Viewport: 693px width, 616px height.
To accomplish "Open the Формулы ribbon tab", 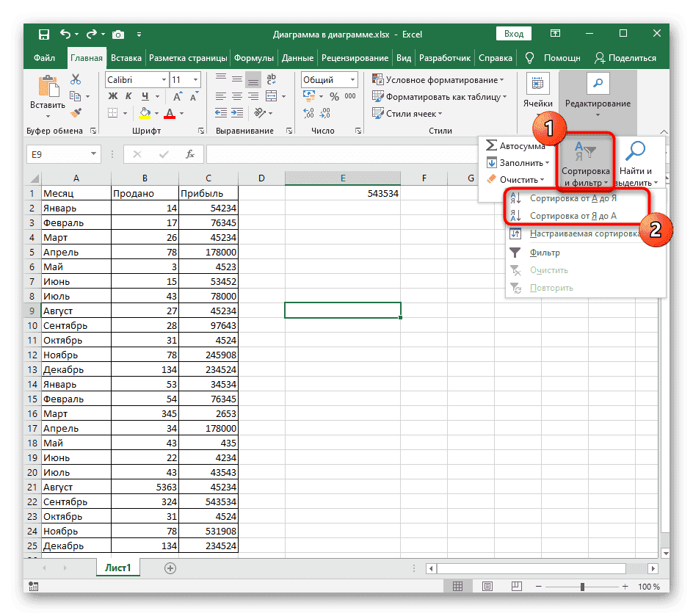I will pos(255,58).
